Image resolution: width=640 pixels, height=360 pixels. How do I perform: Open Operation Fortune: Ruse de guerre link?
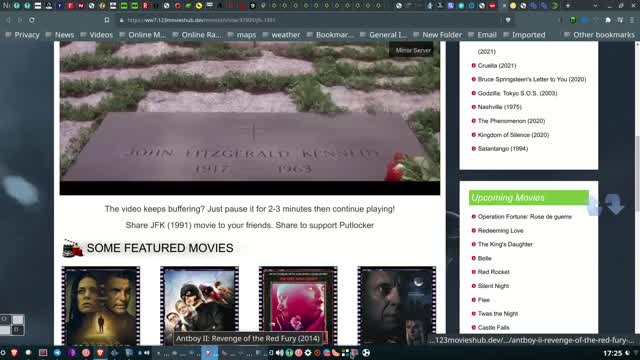524,217
